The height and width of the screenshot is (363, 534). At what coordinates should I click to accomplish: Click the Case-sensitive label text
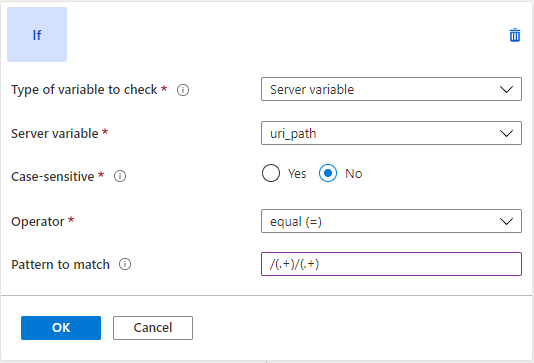[53, 177]
